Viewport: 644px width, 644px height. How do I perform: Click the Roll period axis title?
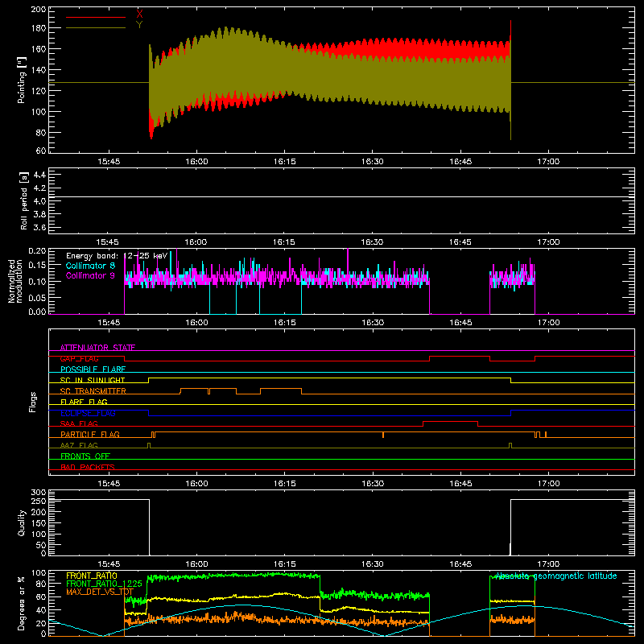24,200
